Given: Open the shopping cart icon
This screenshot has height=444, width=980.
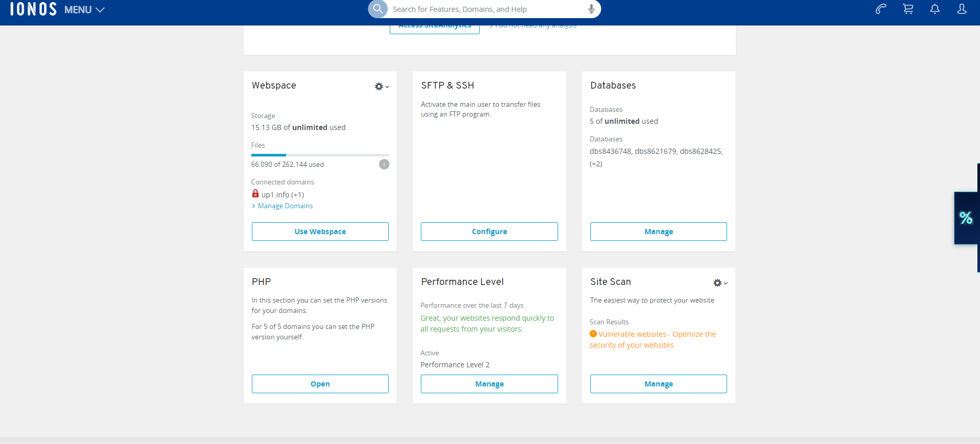Looking at the screenshot, I should [907, 9].
